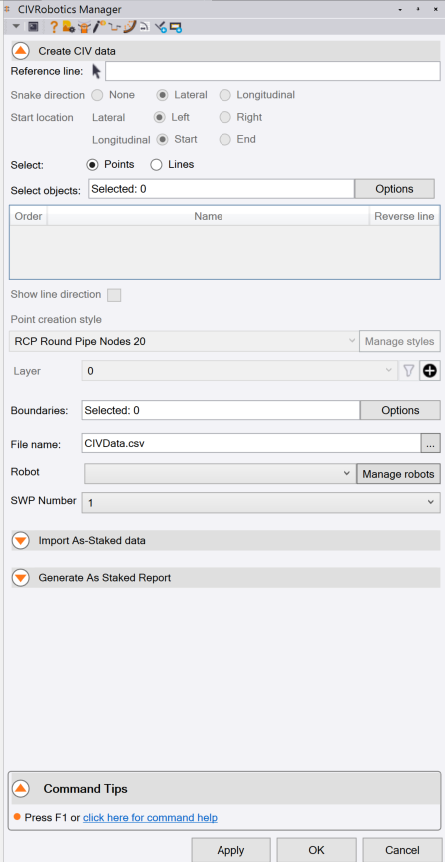Click the File name browse ellipsis button
Screen dimensions: 445x862
click(x=431, y=443)
